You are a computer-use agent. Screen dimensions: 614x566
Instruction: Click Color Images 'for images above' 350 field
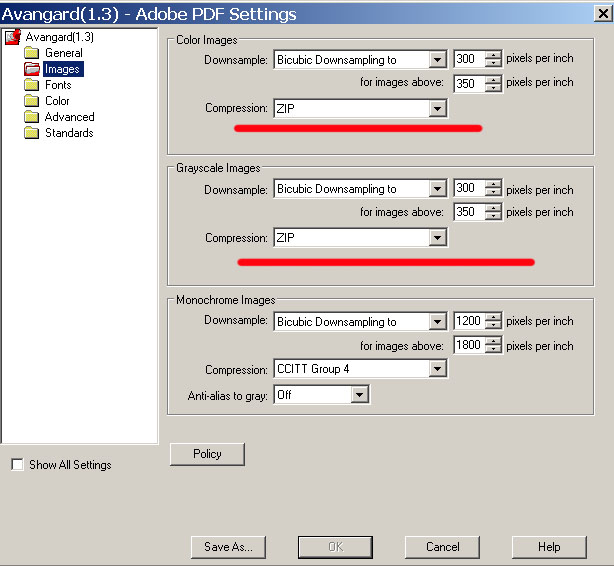tap(469, 83)
